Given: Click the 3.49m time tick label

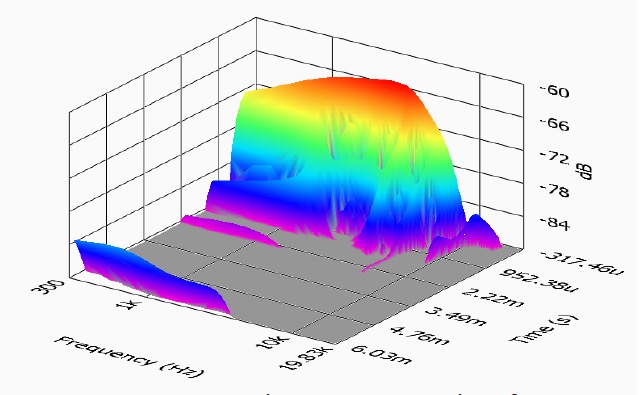Looking at the screenshot, I should point(457,316).
